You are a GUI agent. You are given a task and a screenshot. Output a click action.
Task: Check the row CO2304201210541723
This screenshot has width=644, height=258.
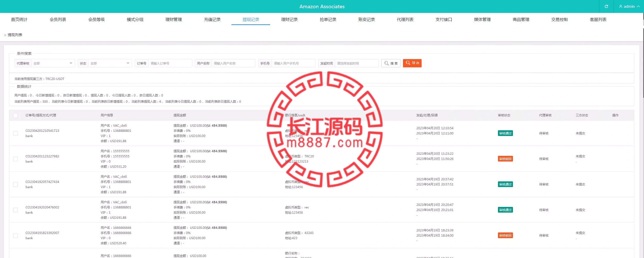[x=15, y=133]
